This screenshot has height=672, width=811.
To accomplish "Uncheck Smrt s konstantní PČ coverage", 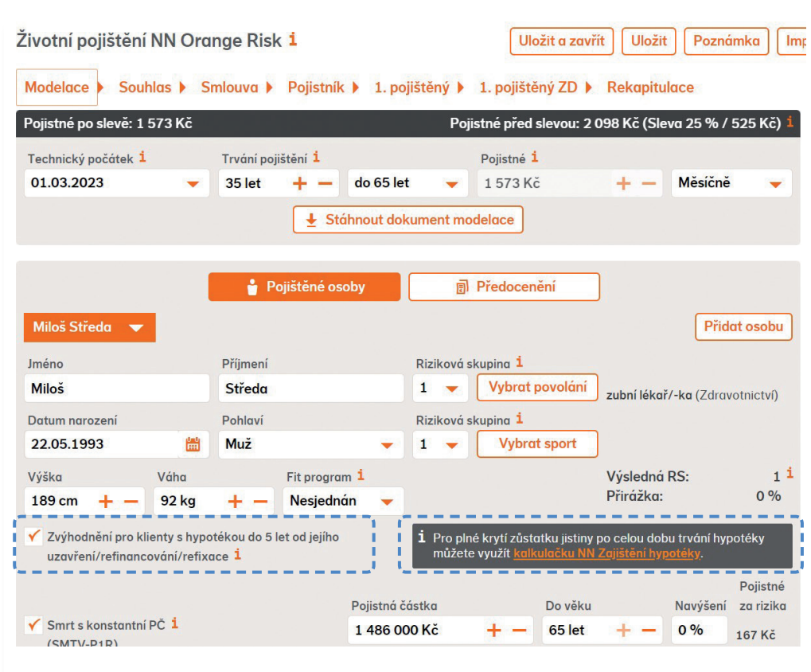I will tap(33, 625).
